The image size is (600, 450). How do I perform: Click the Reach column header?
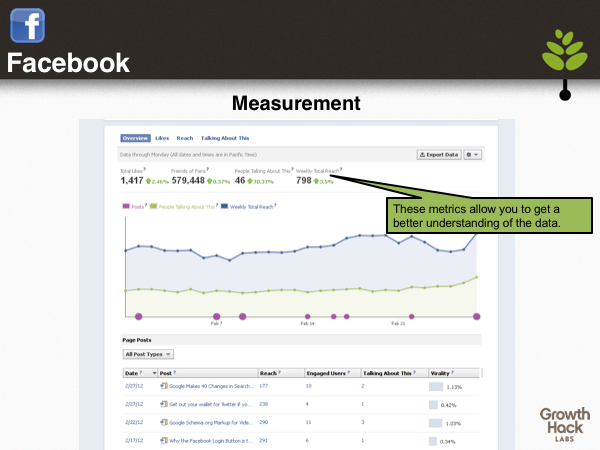click(268, 373)
